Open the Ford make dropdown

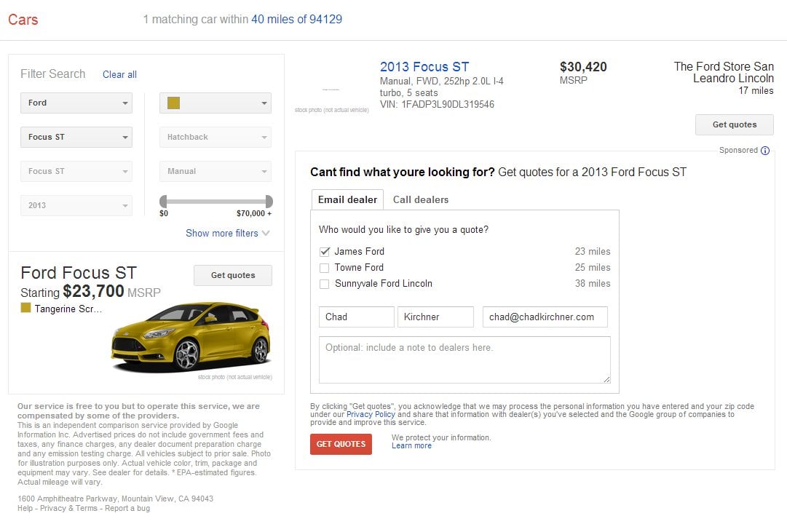coord(76,103)
